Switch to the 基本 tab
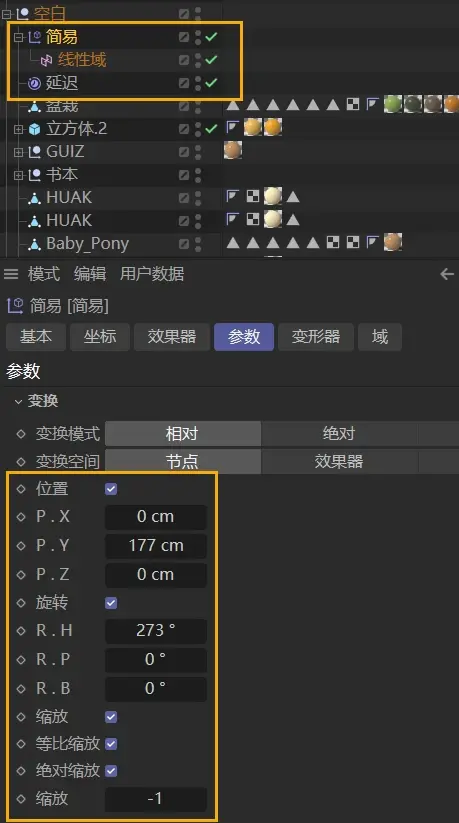The width and height of the screenshot is (459, 823). [x=36, y=337]
